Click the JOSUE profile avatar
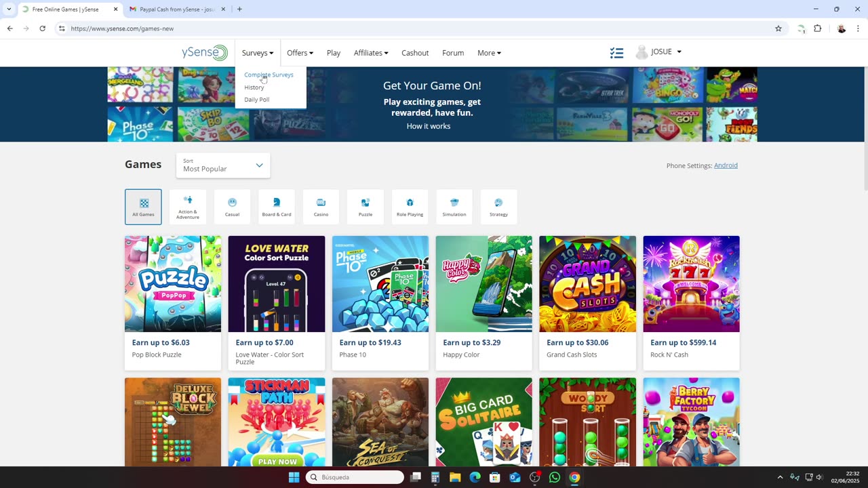This screenshot has height=488, width=868. 642,52
